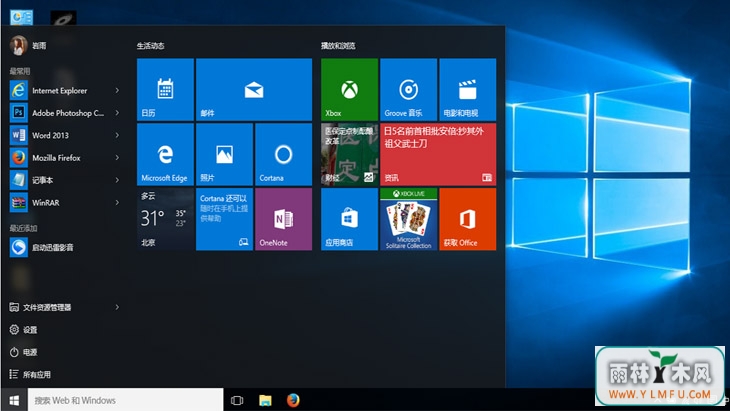Click the 搜索 Web 和 Windows search box
730x411 pixels.
(x=126, y=400)
